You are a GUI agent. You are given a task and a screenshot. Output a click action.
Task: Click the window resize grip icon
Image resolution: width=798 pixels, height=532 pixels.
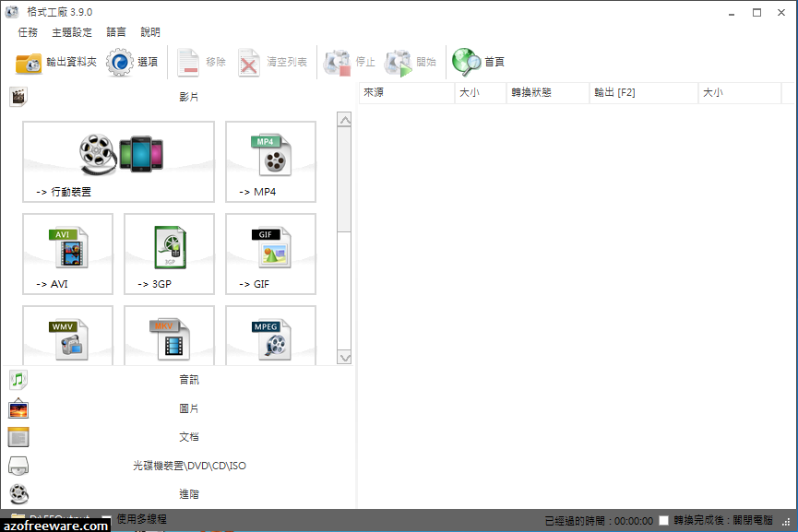[787, 522]
